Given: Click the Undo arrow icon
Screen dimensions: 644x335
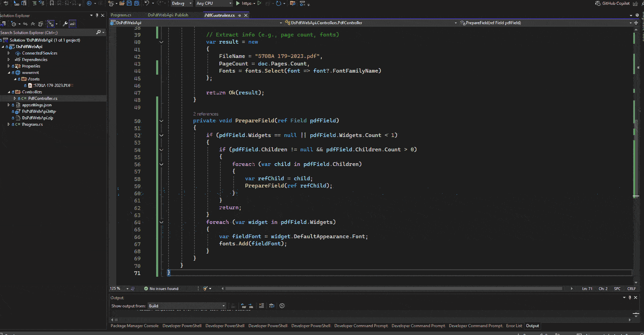Looking at the screenshot, I should [147, 3].
